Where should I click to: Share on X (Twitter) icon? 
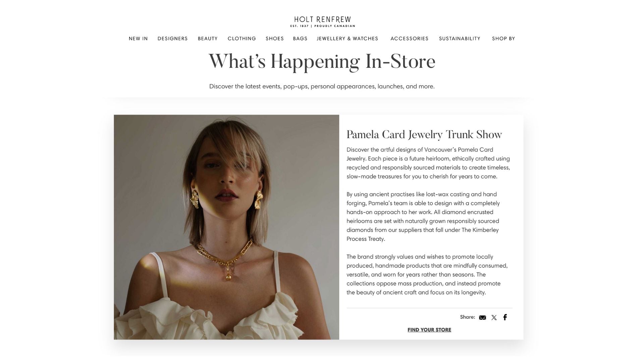(494, 317)
